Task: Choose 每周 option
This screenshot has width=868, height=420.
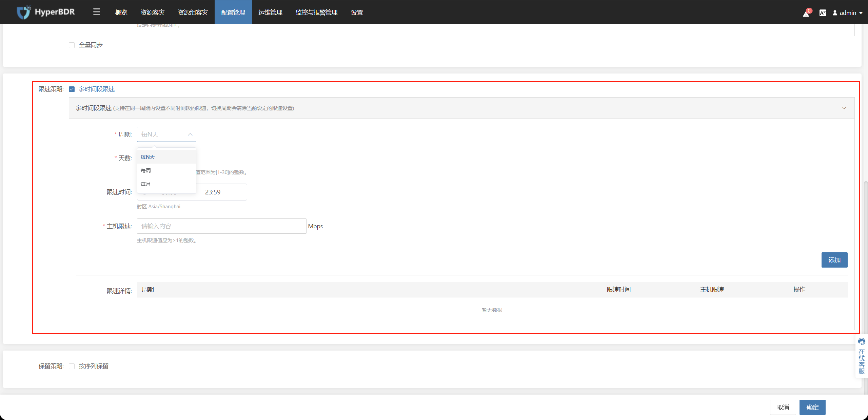Action: click(166, 170)
